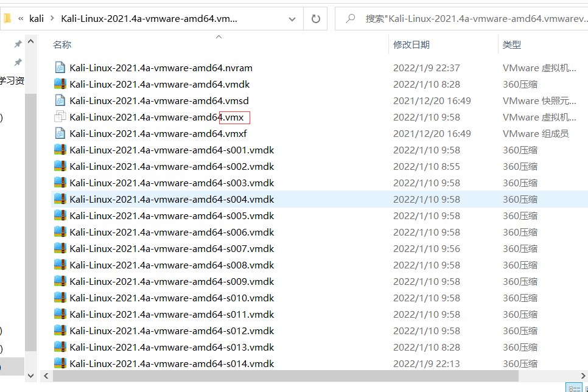
Task: Select Kali-Linux-2021.4a-vmware-amd64.vmxf file name
Action: 158,134
